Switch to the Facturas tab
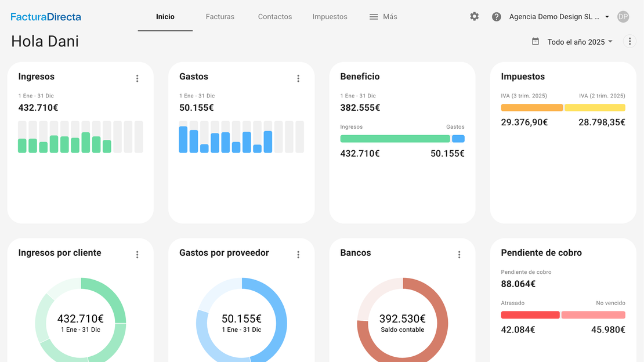644x362 pixels. 220,17
